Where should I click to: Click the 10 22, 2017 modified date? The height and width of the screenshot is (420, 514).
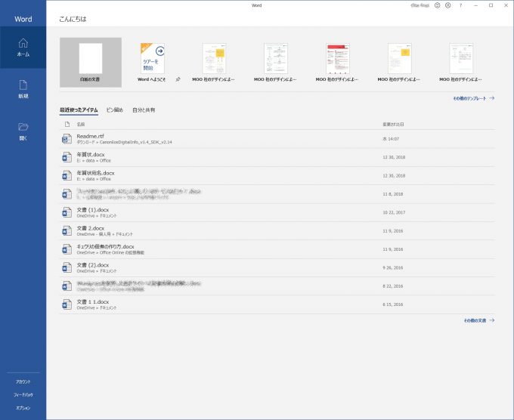tap(394, 212)
